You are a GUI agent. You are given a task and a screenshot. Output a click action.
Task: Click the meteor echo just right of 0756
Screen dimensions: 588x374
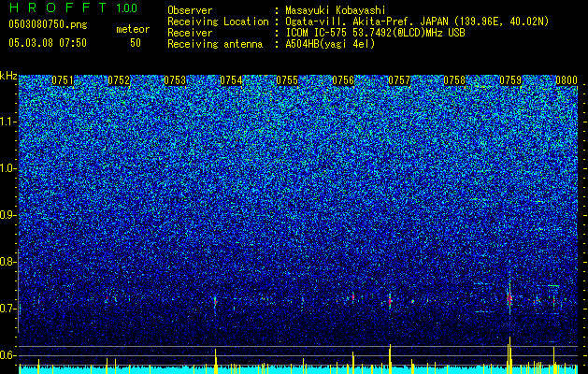tap(353, 297)
